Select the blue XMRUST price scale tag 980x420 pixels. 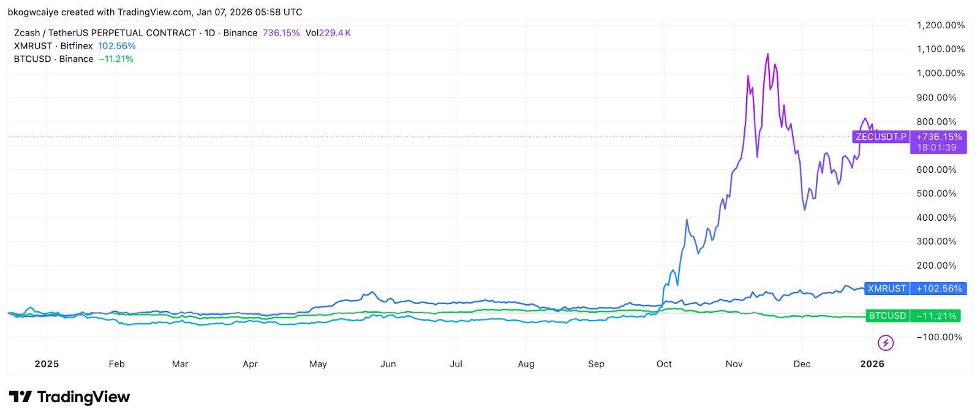pyautogui.click(x=886, y=289)
